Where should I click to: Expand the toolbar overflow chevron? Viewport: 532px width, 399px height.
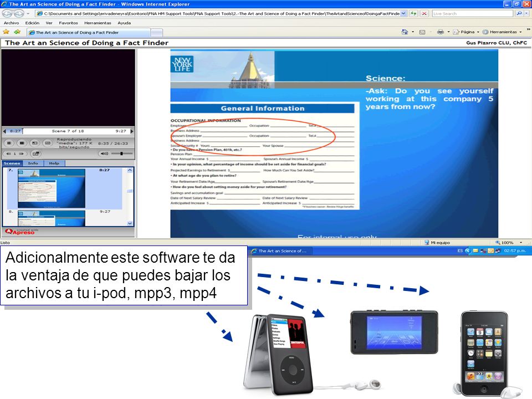click(528, 30)
